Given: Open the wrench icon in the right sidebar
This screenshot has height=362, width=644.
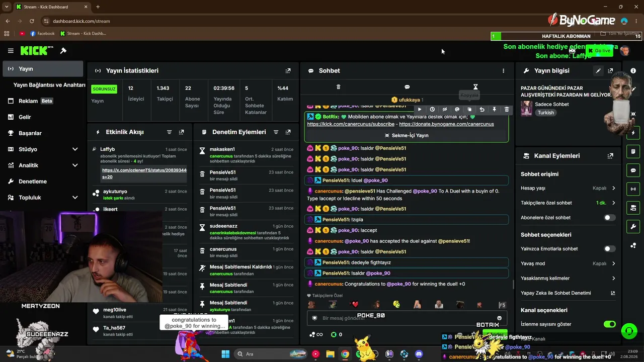Looking at the screenshot, I should pyautogui.click(x=633, y=227).
